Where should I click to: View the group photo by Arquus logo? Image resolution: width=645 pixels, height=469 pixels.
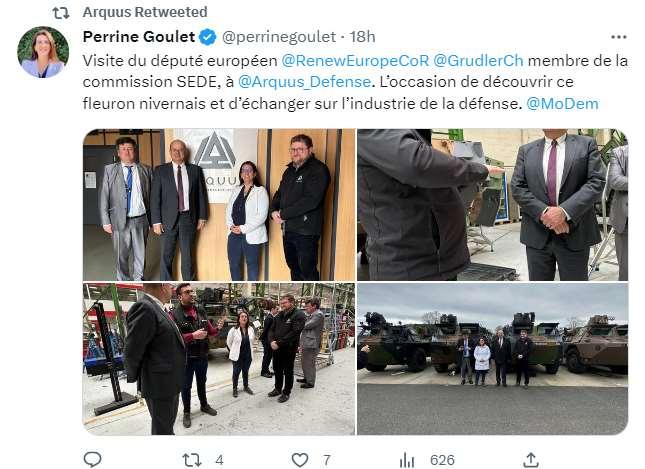tap(219, 204)
